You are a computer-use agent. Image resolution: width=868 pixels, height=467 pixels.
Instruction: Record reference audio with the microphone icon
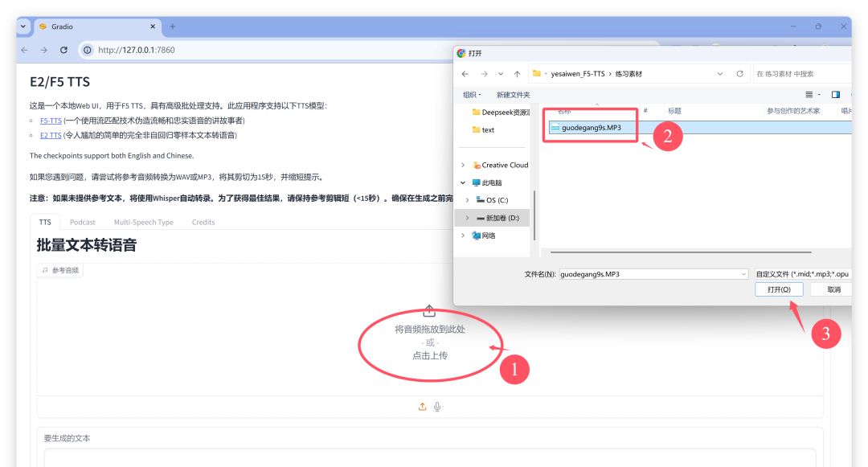pyautogui.click(x=436, y=407)
